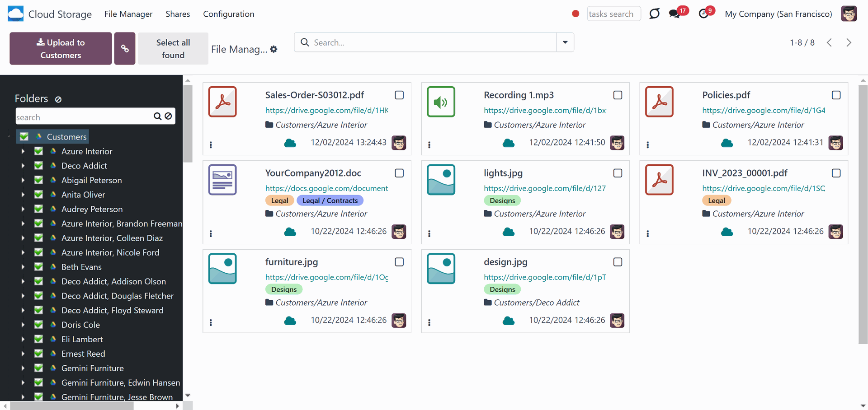Select checkbox of Sales-Order-S03012.pdf
Screen dimensions: 868x410
tap(399, 95)
